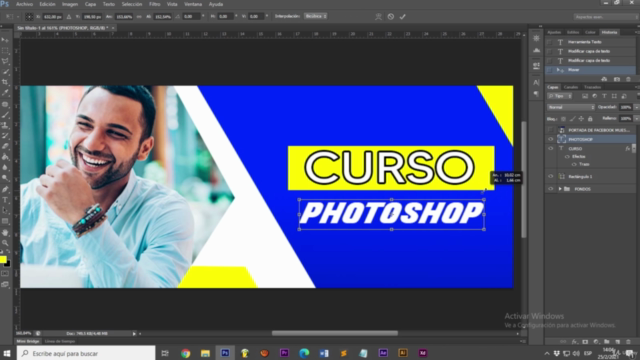Open the layer filter Tipo dropdown

(x=559, y=96)
